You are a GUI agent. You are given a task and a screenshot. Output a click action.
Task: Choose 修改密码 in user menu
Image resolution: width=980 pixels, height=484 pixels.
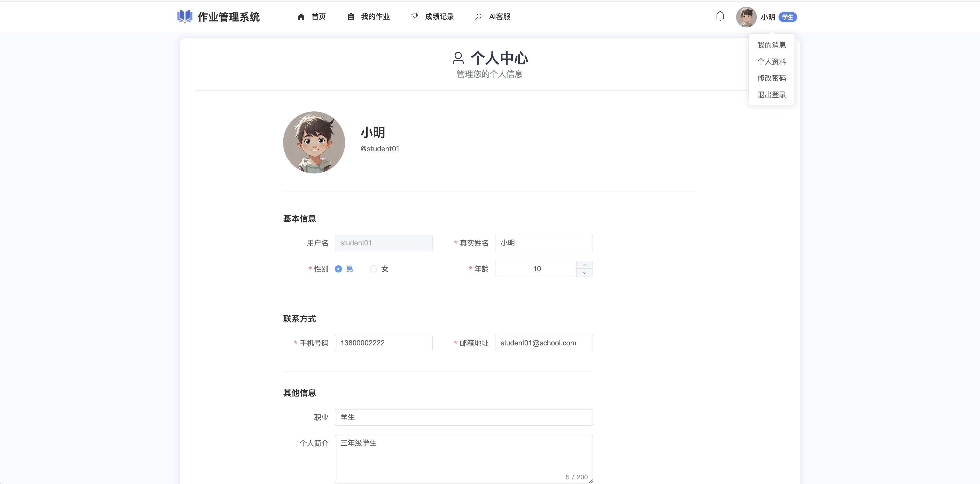coord(772,78)
